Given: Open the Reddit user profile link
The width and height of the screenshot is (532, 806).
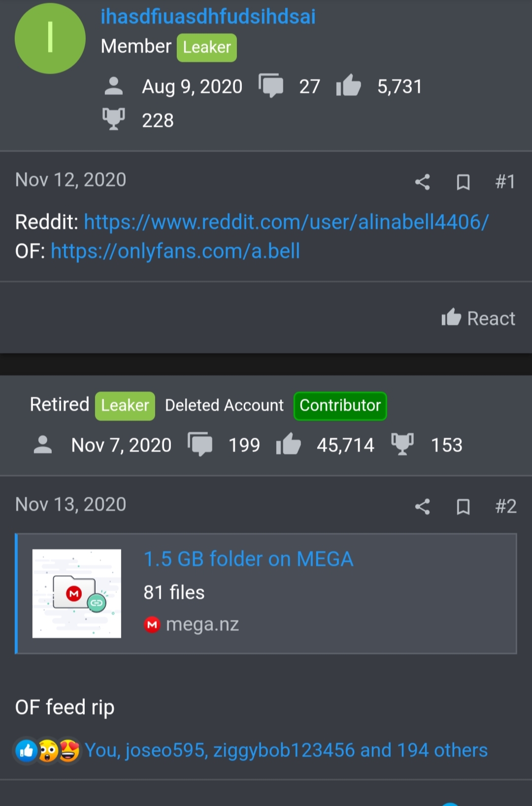Looking at the screenshot, I should point(286,222).
